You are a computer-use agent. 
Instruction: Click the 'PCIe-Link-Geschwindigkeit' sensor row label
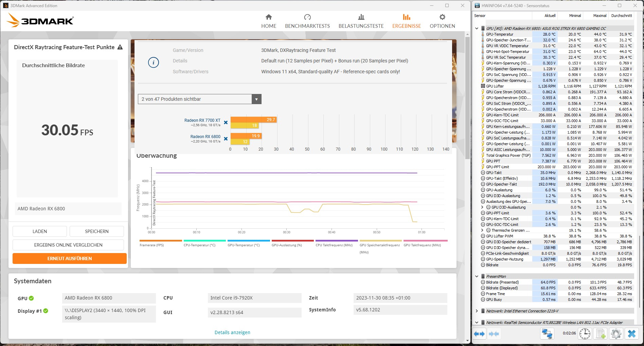click(x=507, y=253)
